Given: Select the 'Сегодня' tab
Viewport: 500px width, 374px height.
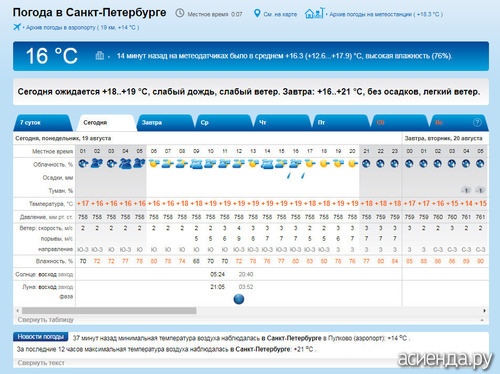Looking at the screenshot, I should coord(105,123).
